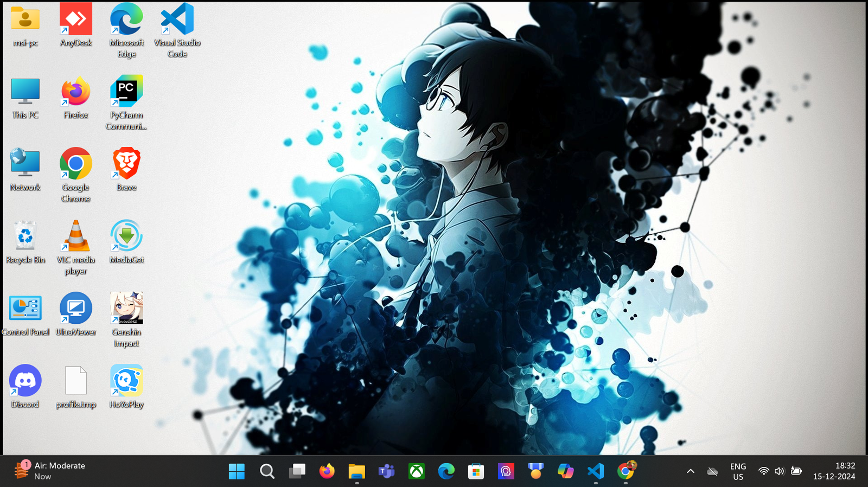Select the Google Chrome desktop shortcut
Screen dimensions: 868x487
click(x=76, y=175)
